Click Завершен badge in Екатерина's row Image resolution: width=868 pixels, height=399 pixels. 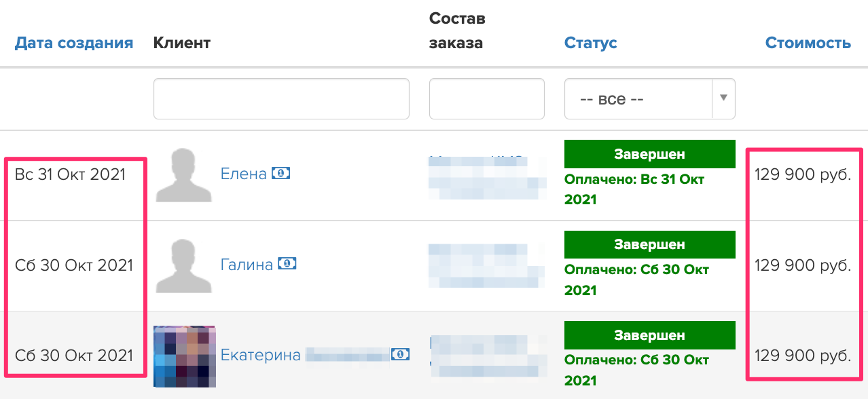point(649,335)
